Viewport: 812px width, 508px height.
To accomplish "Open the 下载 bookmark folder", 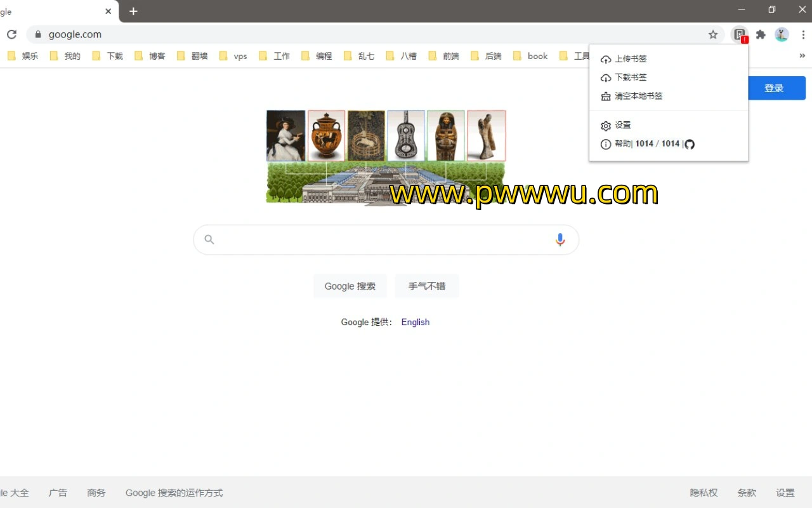I will 108,56.
